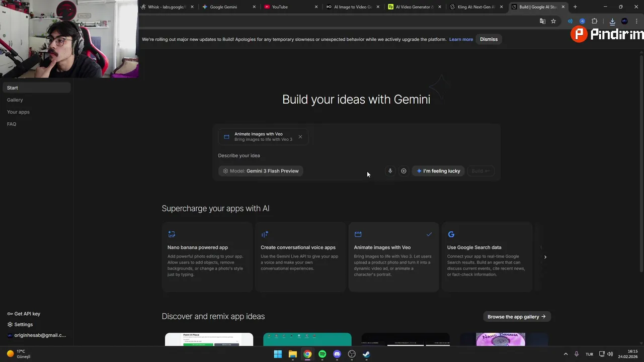The image size is (644, 362).
Task: Remove the Animate images with Veo chip
Action: coord(300,137)
